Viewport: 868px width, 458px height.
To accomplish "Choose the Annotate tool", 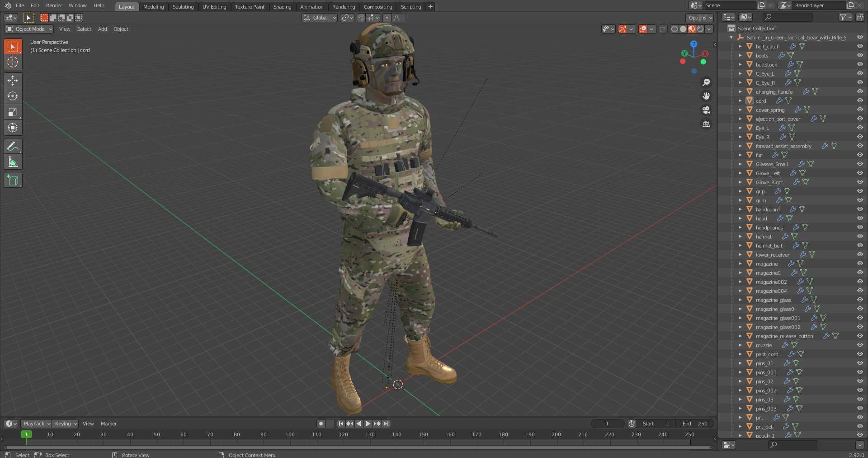I will 13,146.
